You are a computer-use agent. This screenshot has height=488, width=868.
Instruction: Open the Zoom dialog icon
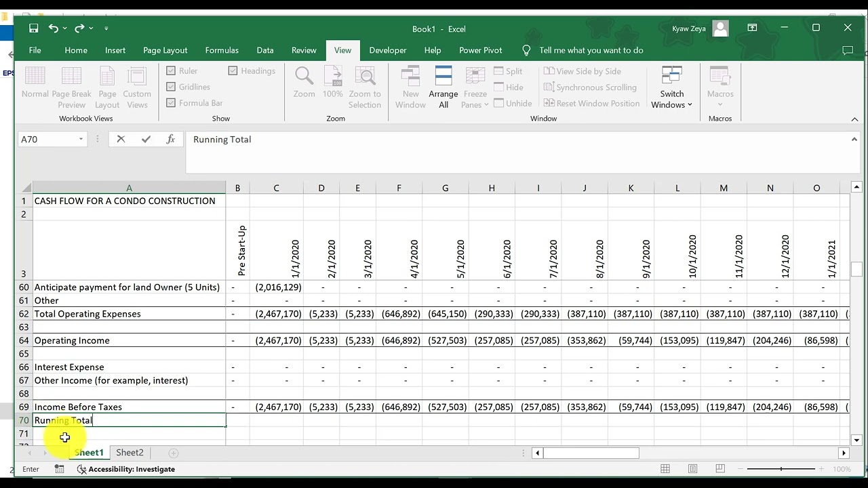[304, 83]
